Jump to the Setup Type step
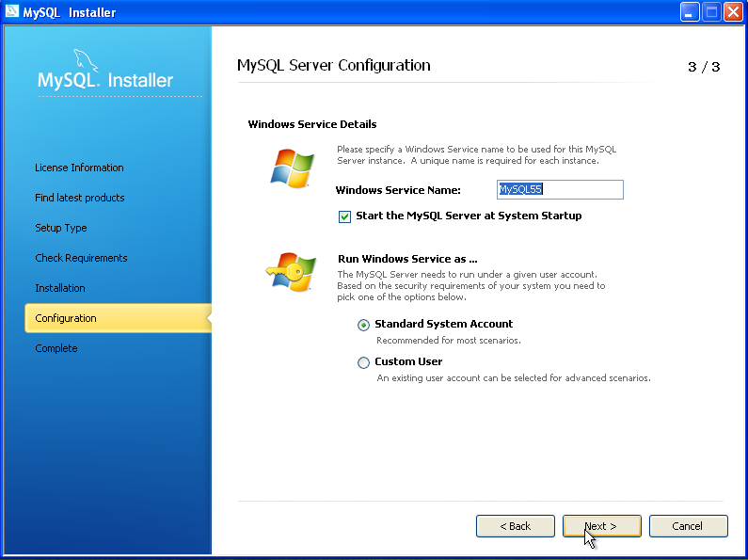The width and height of the screenshot is (748, 560). coord(61,228)
